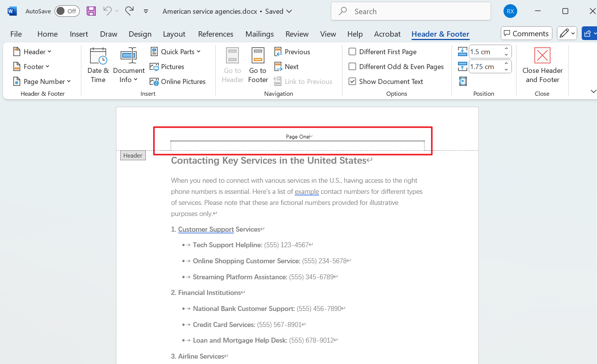Increase Header from Top spinner value
This screenshot has height=364, width=597.
tap(507, 48)
